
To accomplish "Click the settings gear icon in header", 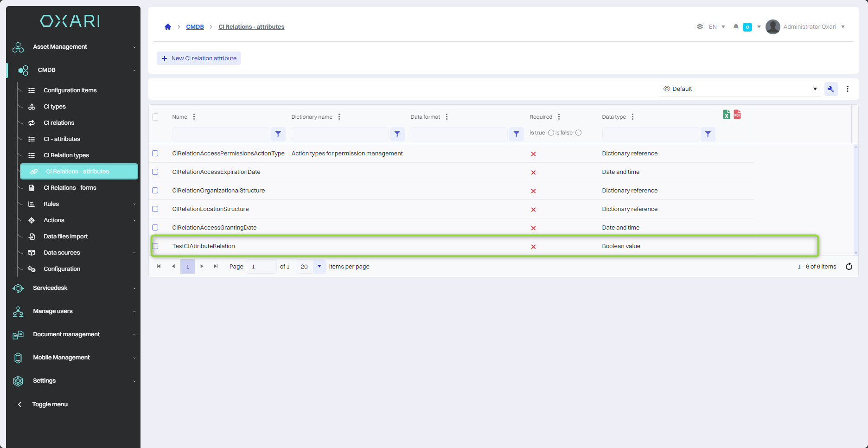I will point(700,27).
